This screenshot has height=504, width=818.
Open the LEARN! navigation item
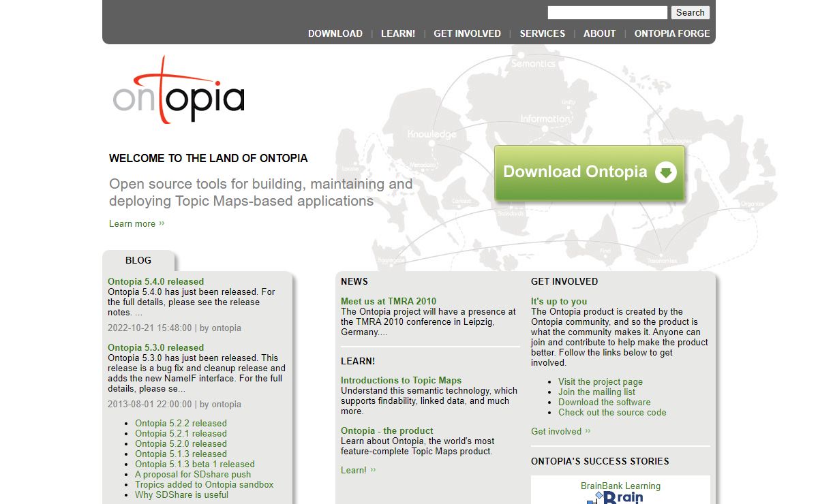click(x=398, y=33)
